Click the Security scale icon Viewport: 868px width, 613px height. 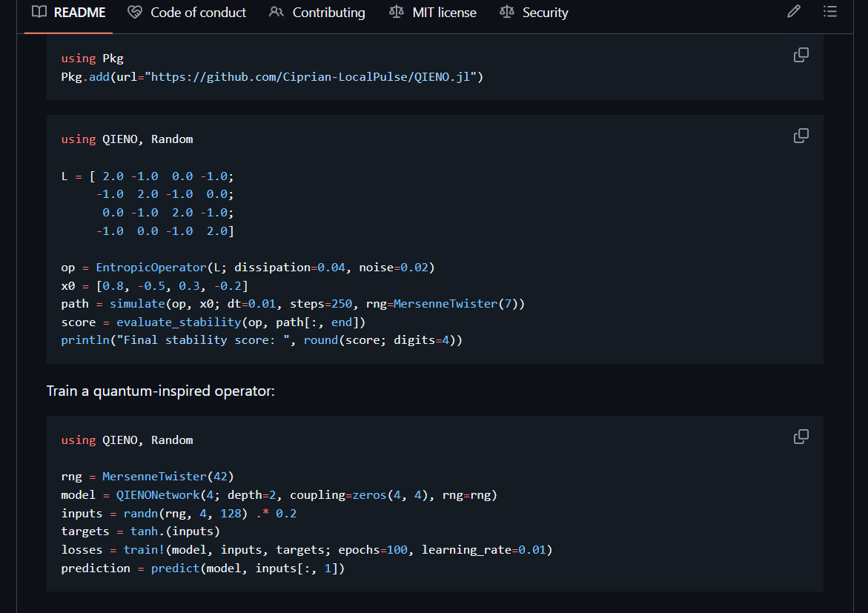(x=506, y=12)
